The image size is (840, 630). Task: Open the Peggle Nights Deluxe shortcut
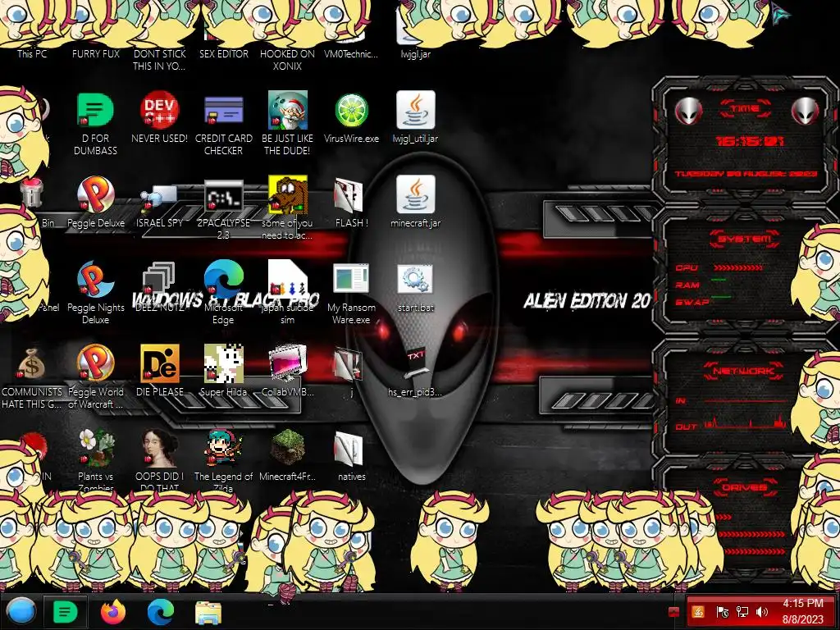[95, 280]
